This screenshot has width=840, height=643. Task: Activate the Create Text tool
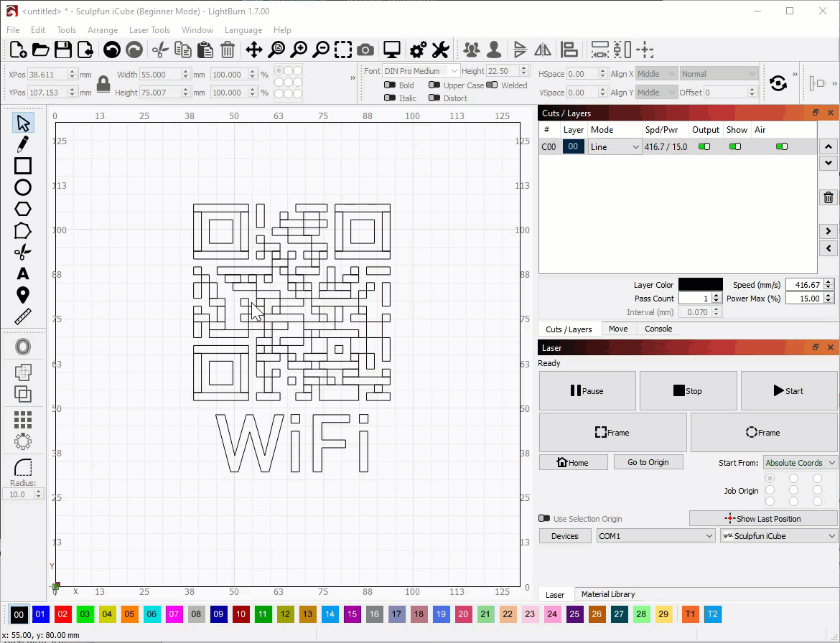tap(23, 273)
